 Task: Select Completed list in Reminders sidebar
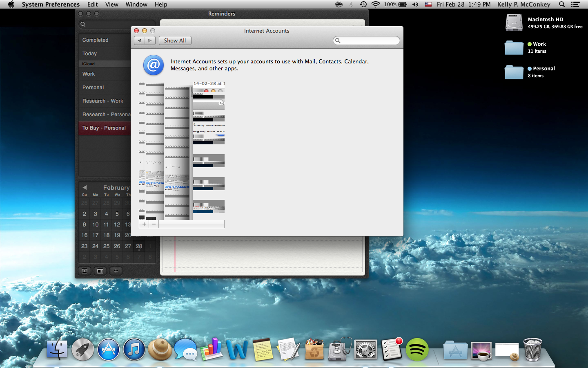pyautogui.click(x=105, y=40)
